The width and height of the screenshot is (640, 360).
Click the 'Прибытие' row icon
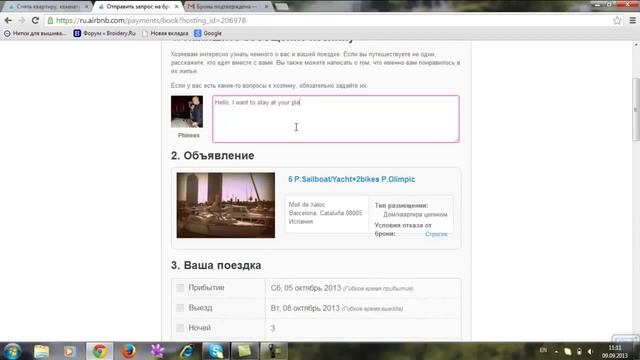point(180,288)
